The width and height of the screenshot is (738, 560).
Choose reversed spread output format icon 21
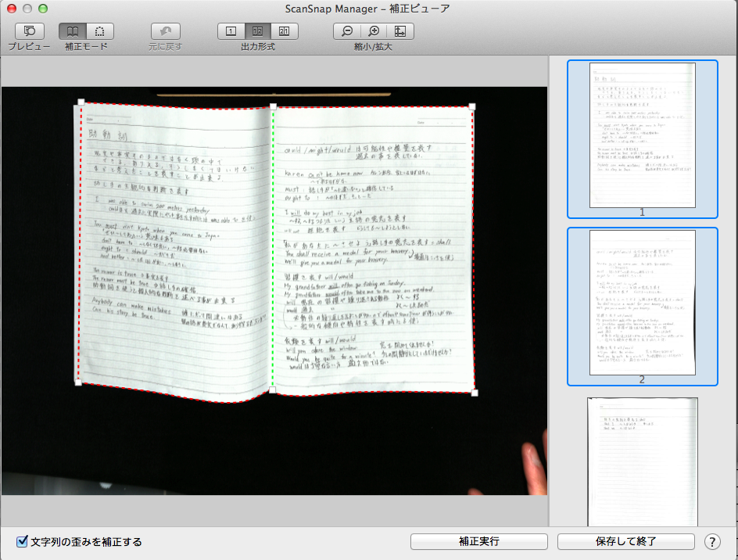(285, 31)
